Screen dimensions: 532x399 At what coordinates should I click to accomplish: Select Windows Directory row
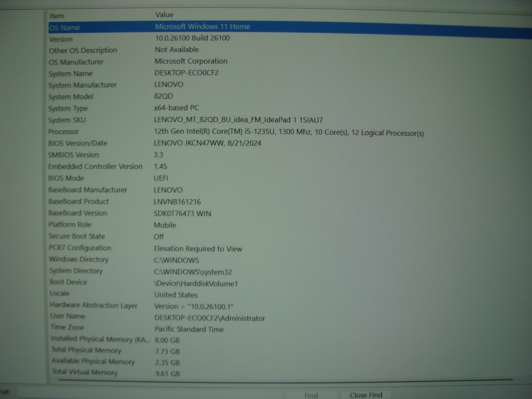click(x=79, y=259)
